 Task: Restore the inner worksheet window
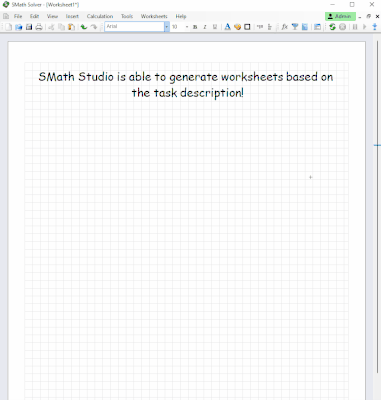tap(369, 16)
